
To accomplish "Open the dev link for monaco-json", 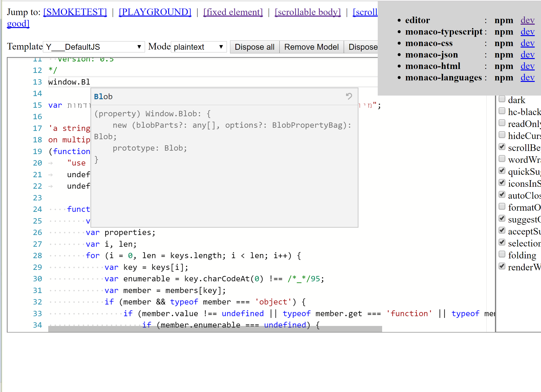I will click(x=528, y=55).
